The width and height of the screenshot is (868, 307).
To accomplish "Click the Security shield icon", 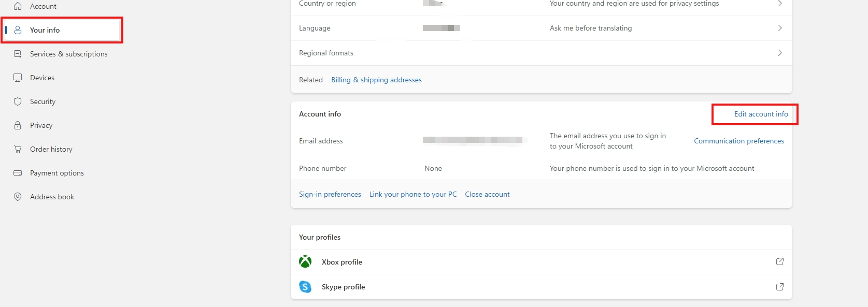I will [18, 101].
